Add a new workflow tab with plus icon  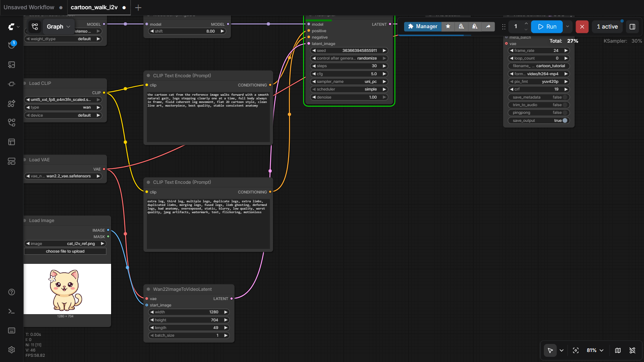[138, 7]
